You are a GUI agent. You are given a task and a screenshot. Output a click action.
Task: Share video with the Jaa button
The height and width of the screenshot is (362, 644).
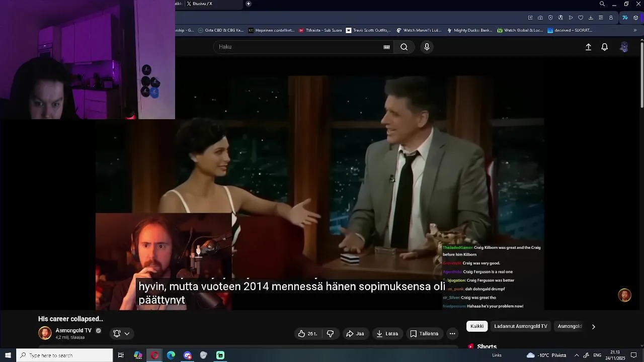pyautogui.click(x=355, y=333)
